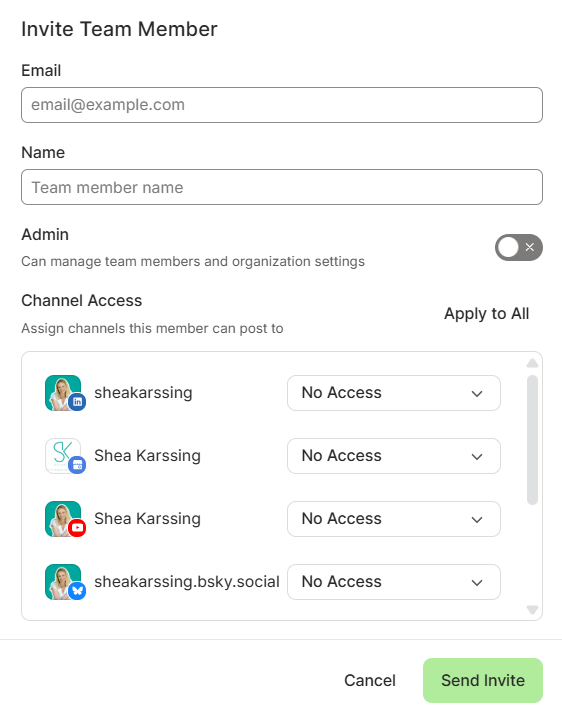Click 'Assign channels this member can post to'
This screenshot has height=712, width=562.
(152, 328)
